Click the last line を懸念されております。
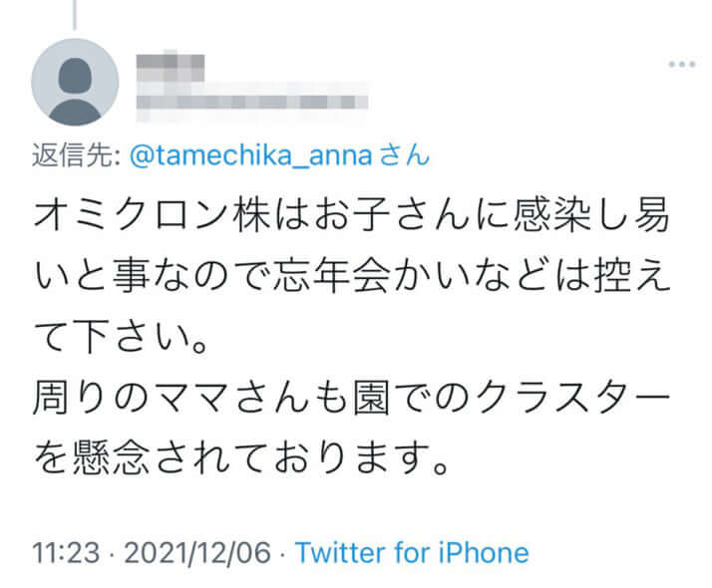Viewport: 712px width, 588px height. click(236, 456)
